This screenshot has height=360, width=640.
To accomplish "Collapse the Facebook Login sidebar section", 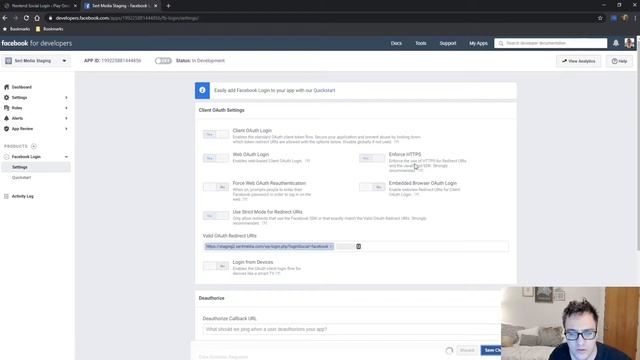I will pos(66,157).
